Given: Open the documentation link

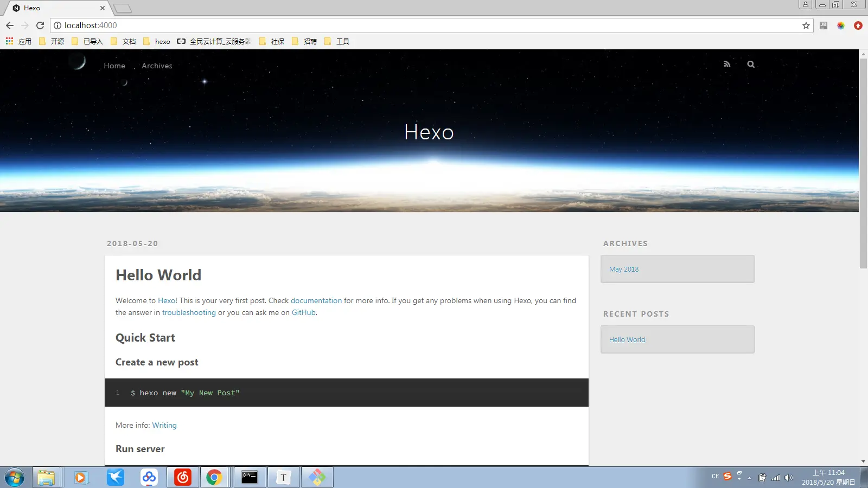Looking at the screenshot, I should (x=316, y=300).
